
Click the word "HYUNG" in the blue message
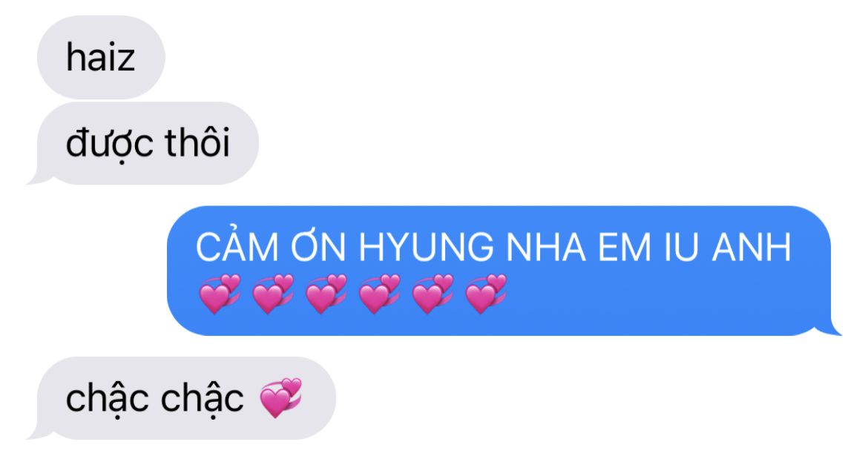[427, 247]
